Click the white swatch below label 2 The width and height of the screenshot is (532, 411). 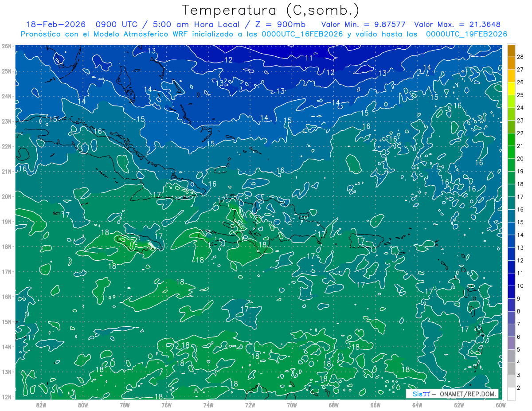coord(511,394)
